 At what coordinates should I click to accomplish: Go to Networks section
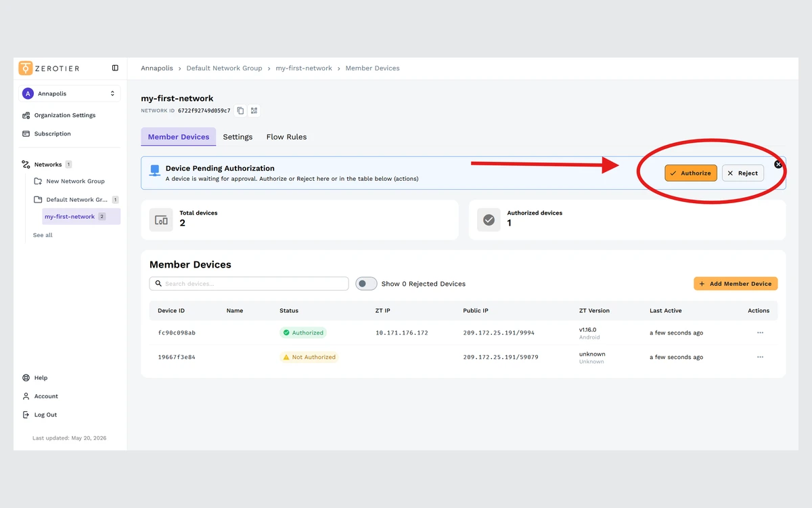click(47, 165)
